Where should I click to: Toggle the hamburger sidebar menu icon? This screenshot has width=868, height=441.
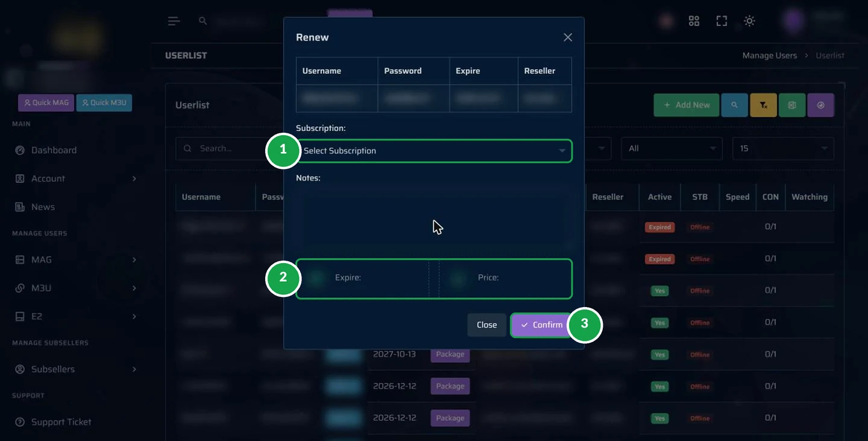click(174, 21)
